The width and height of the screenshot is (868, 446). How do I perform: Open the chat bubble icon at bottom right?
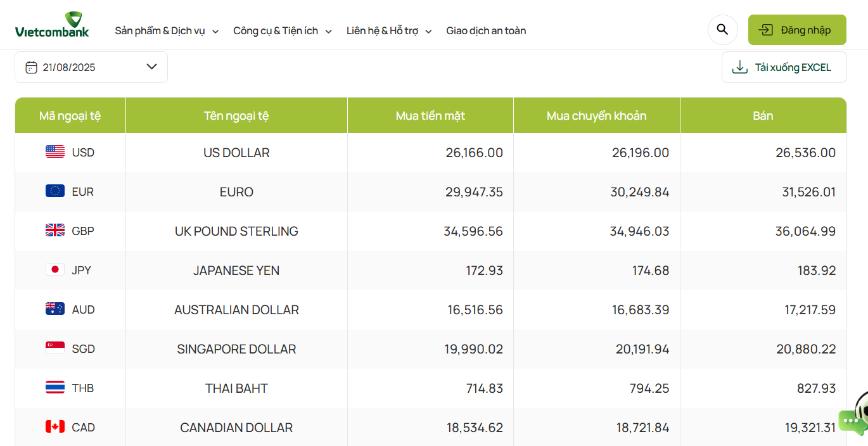(852, 421)
